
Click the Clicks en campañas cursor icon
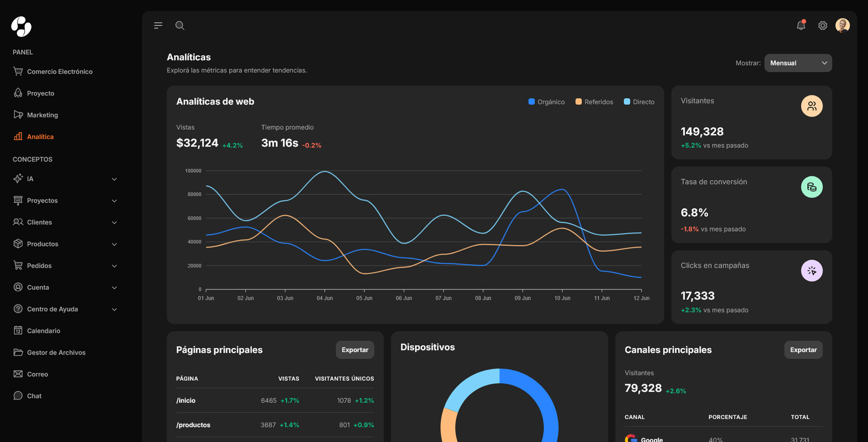[x=812, y=271]
